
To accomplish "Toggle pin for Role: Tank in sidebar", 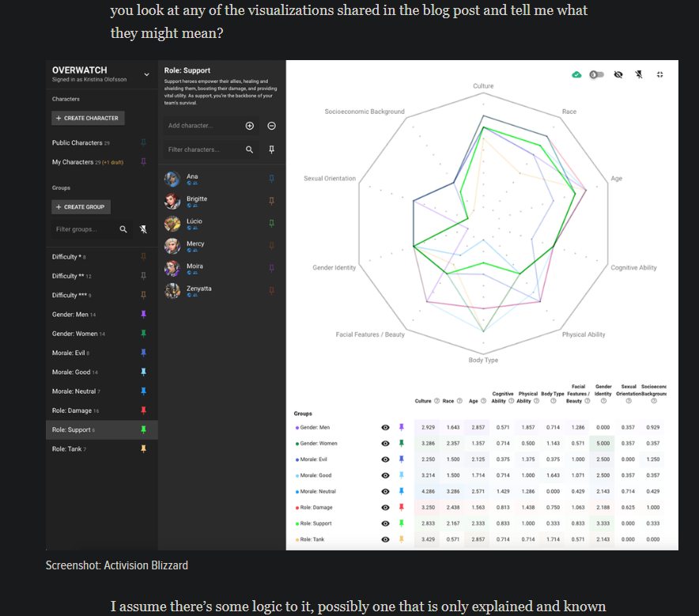I will [x=144, y=449].
